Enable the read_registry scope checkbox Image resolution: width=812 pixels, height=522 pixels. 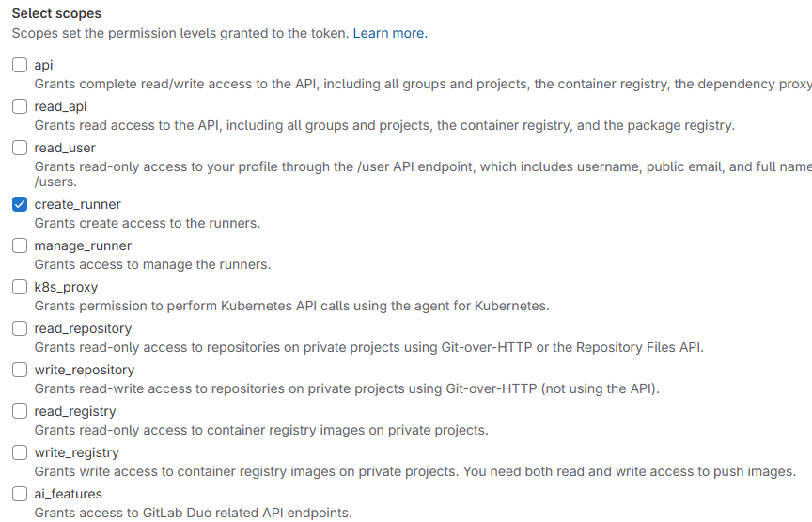click(x=20, y=412)
